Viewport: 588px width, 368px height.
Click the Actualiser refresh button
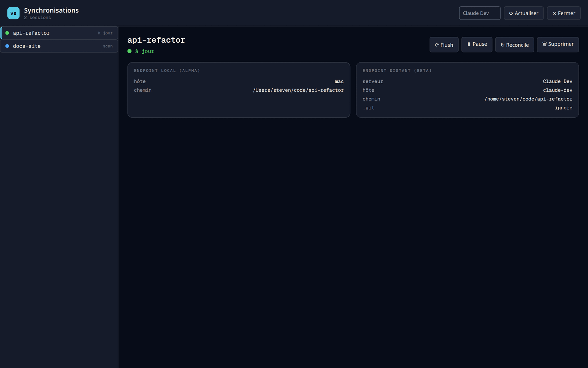pos(523,13)
